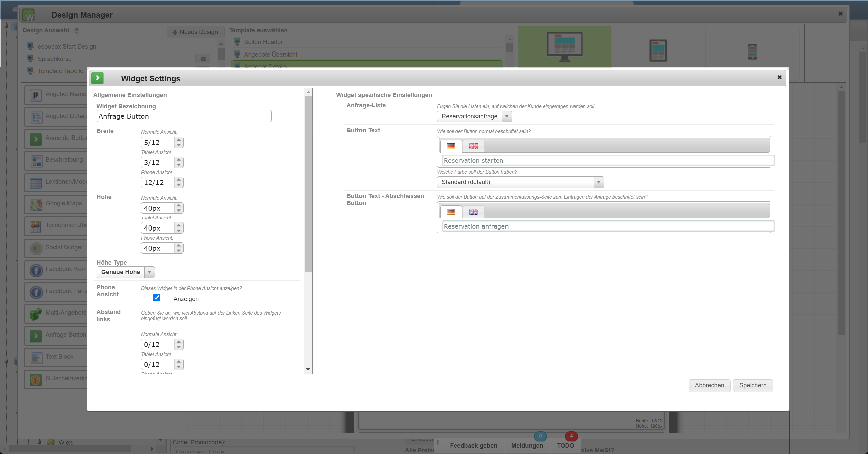Screen dimensions: 868x454
Task: Expand the Genaue Höhe type dropdown
Action: pos(125,272)
